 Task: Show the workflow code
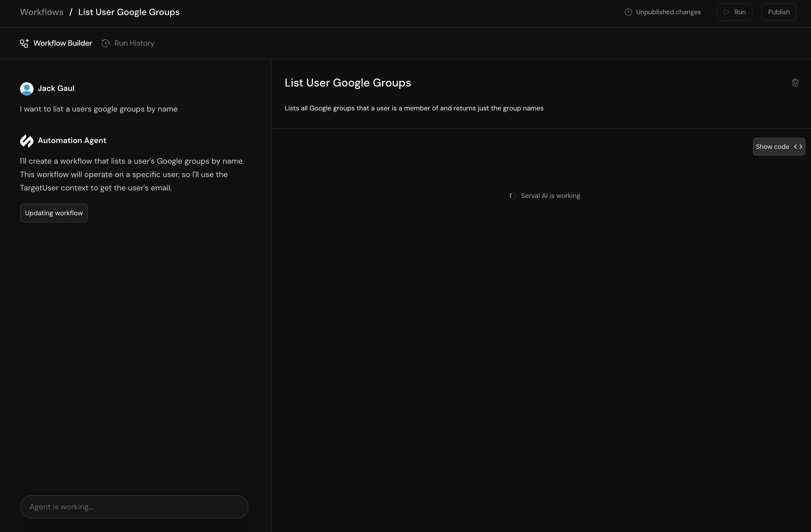tap(779, 146)
